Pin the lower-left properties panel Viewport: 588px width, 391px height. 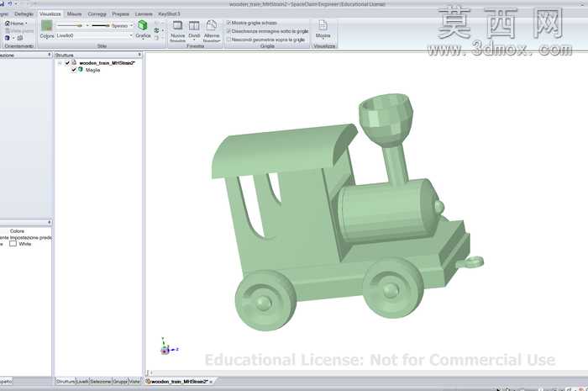(x=49, y=223)
